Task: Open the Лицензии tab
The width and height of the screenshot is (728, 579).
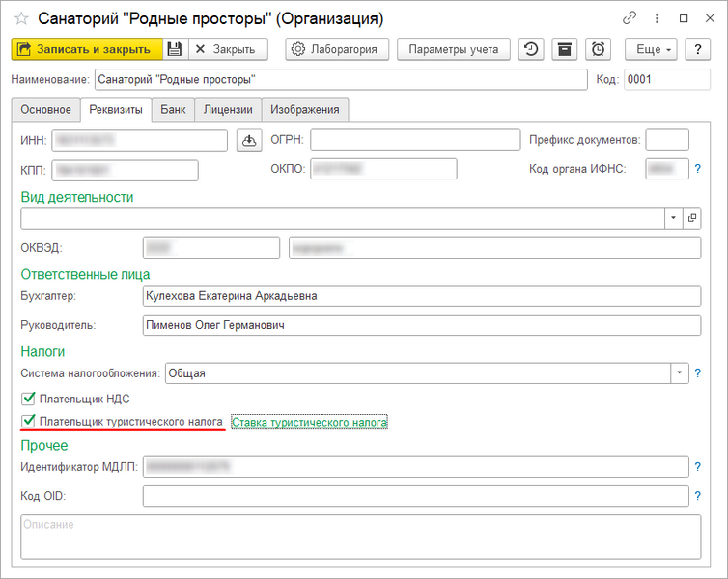Action: coord(228,110)
